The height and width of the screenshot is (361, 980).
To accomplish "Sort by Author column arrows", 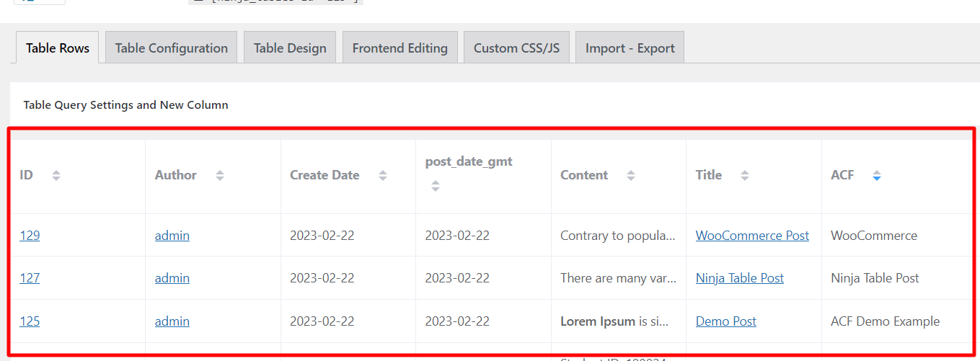I will pos(220,175).
